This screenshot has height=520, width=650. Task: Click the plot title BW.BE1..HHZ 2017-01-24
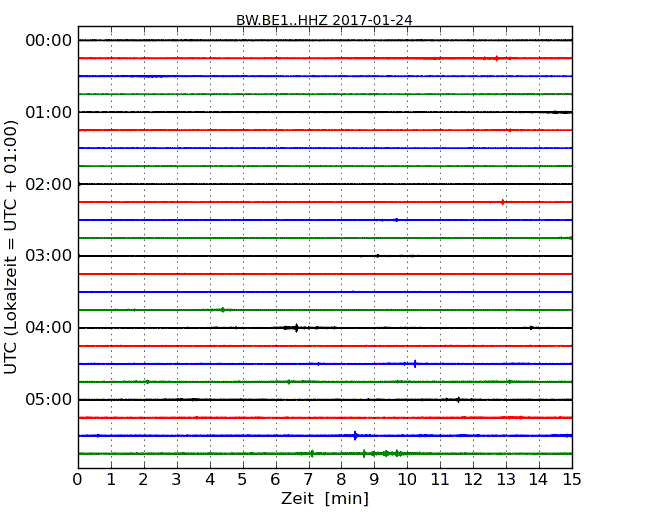pyautogui.click(x=324, y=20)
